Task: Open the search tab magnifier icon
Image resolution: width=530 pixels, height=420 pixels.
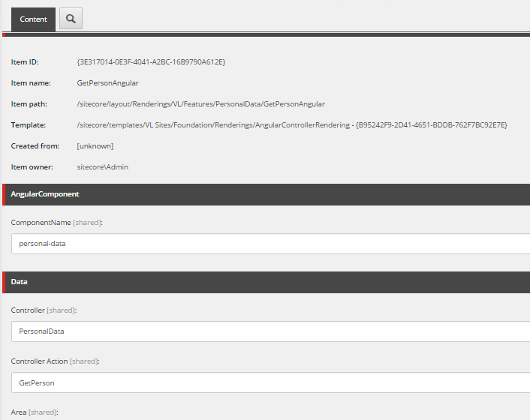Action: [x=71, y=19]
